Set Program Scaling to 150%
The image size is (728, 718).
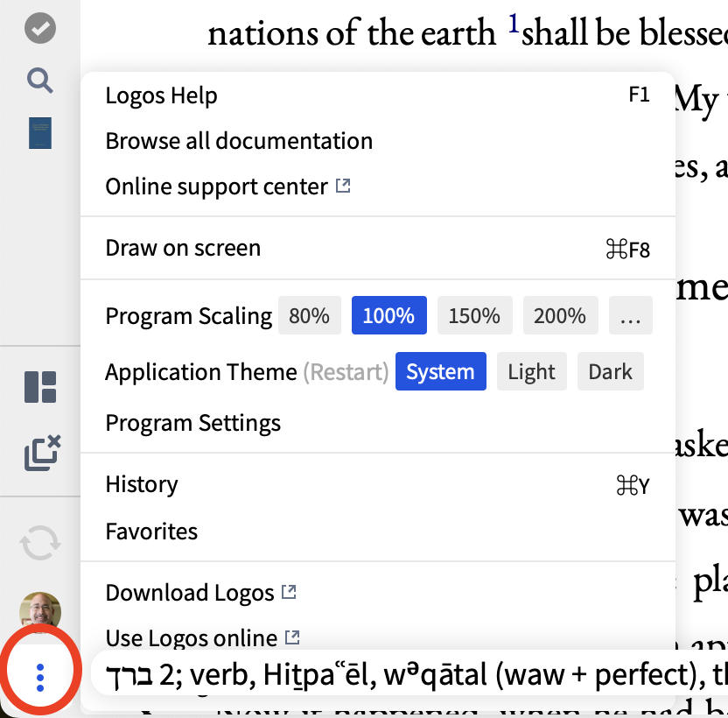pyautogui.click(x=474, y=315)
